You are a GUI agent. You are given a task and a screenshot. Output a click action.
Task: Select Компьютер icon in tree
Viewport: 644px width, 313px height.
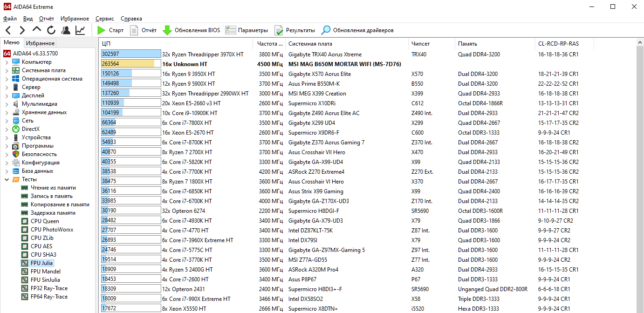[16, 62]
